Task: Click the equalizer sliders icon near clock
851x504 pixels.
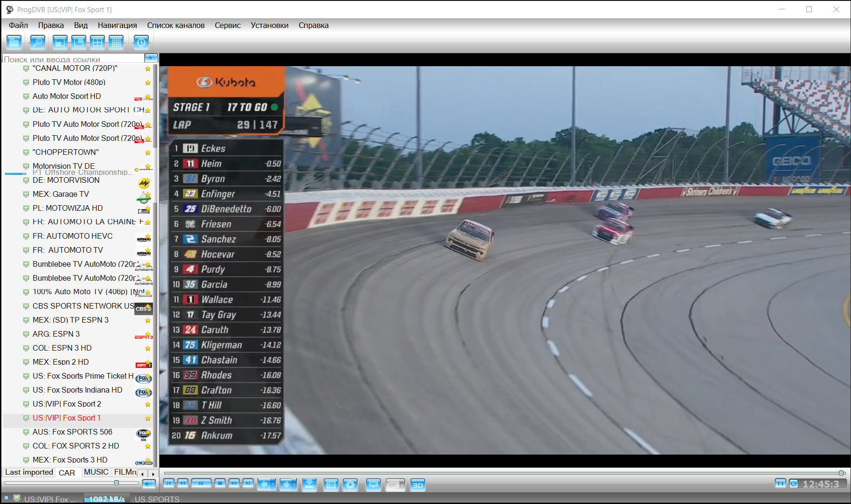Action: pos(780,483)
